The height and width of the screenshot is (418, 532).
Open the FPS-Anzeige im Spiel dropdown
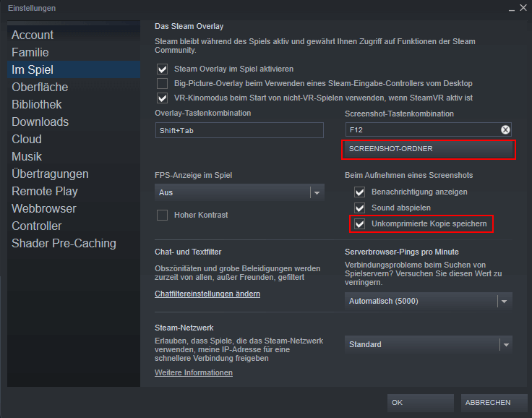(x=239, y=192)
